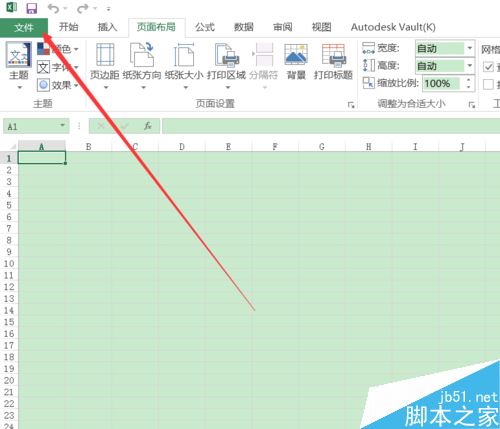The height and width of the screenshot is (429, 500).
Task: Click the 页边距 margins icon
Action: tap(105, 54)
